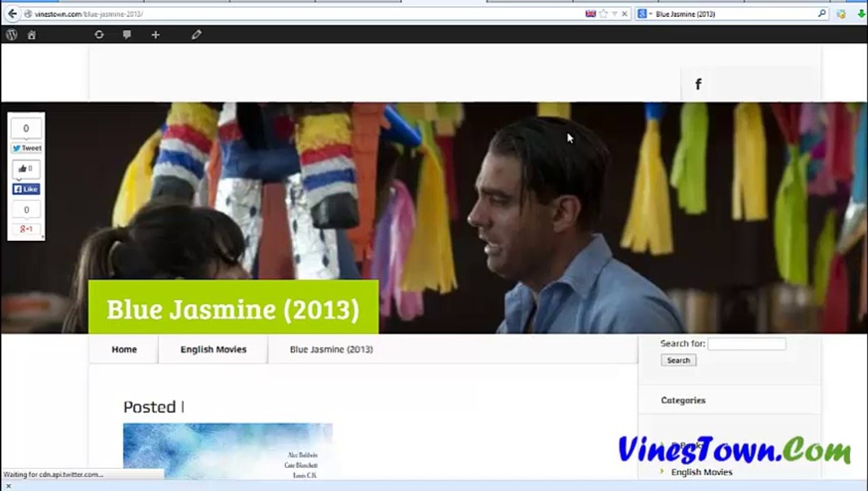Click the Blue Jasmine (2013) breadcrumb
This screenshot has height=491, width=868.
click(331, 349)
